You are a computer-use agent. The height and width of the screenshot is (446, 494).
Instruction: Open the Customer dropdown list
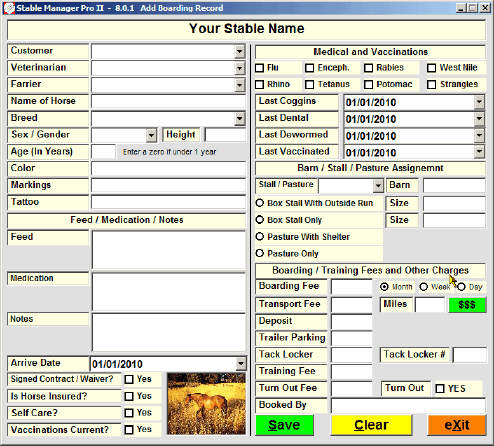click(x=240, y=52)
